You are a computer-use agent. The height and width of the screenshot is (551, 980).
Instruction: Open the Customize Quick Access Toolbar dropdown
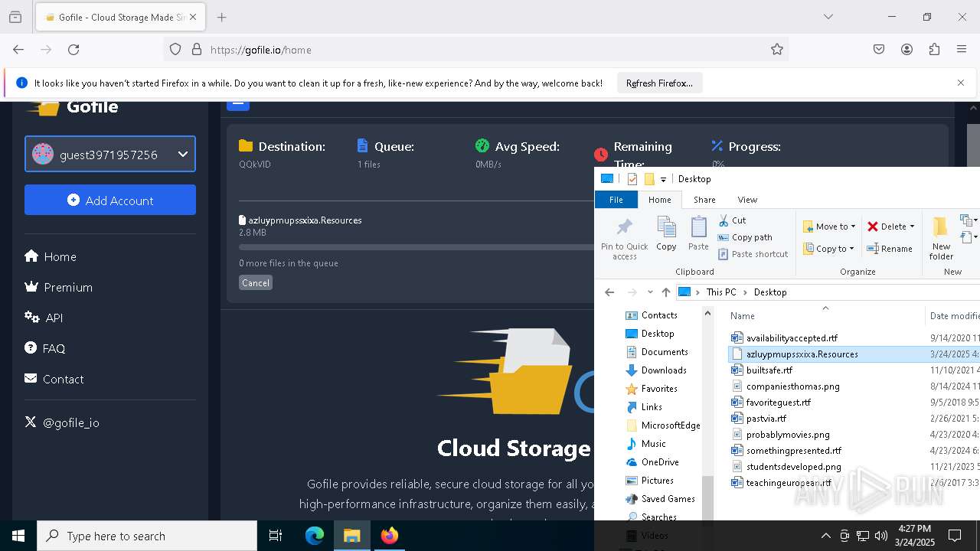[663, 180]
